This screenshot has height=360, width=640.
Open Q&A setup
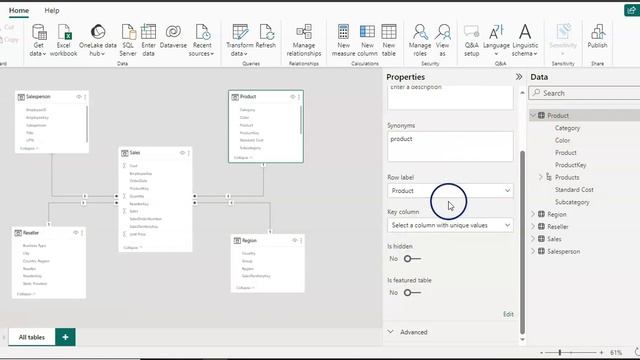471,40
